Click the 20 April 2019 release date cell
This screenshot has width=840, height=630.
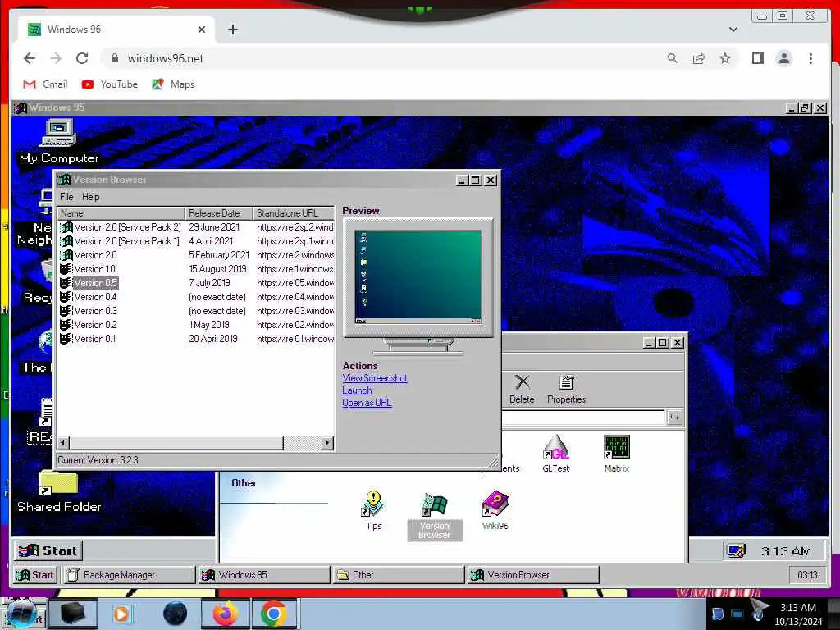click(212, 339)
